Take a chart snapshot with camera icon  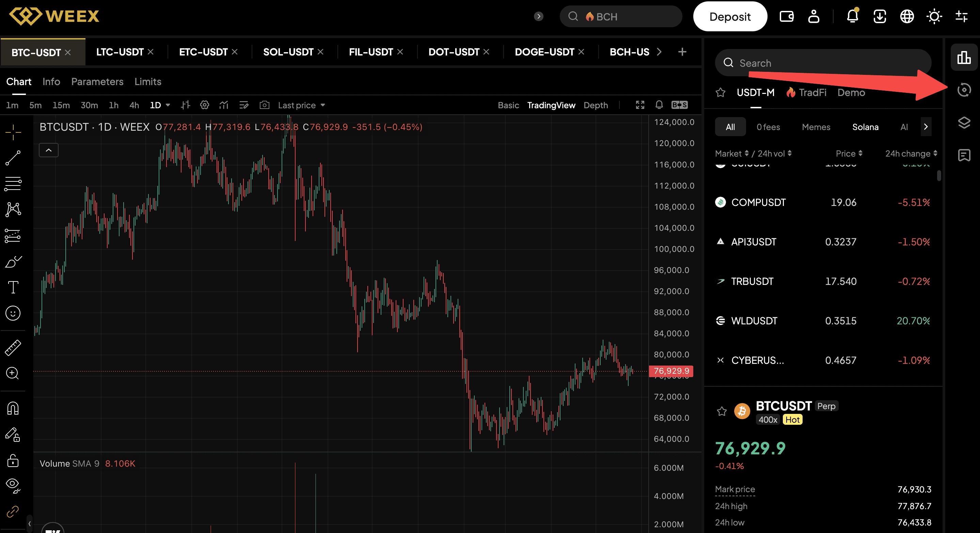tap(264, 105)
